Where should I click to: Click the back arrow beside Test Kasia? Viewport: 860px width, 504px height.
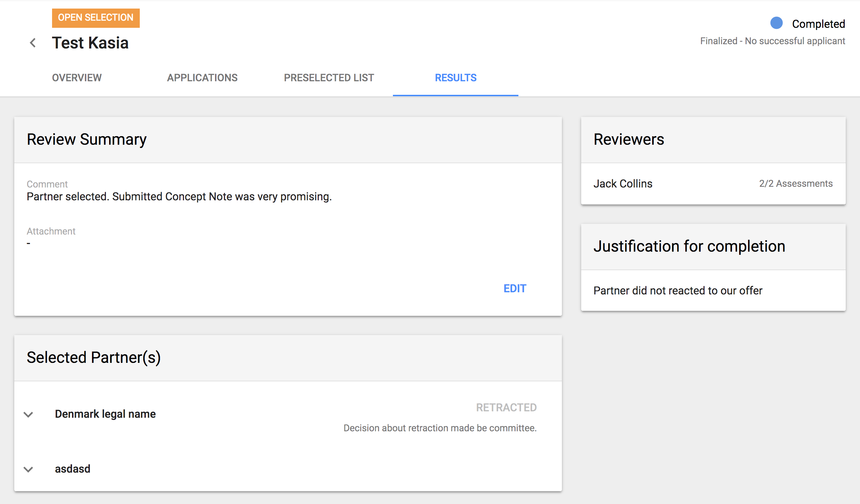coord(33,43)
